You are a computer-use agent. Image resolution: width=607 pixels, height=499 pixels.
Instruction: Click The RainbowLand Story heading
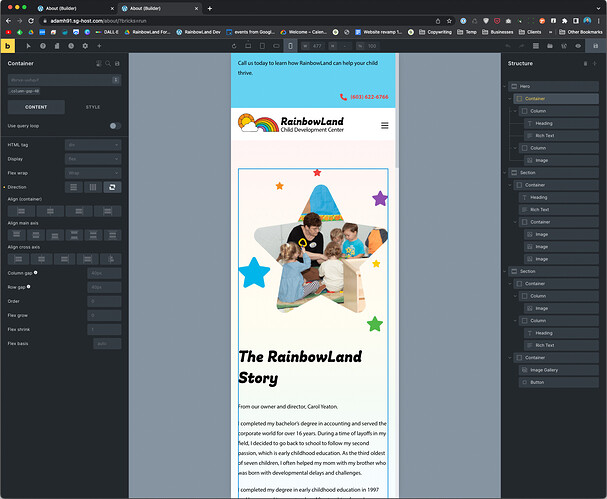coord(300,367)
